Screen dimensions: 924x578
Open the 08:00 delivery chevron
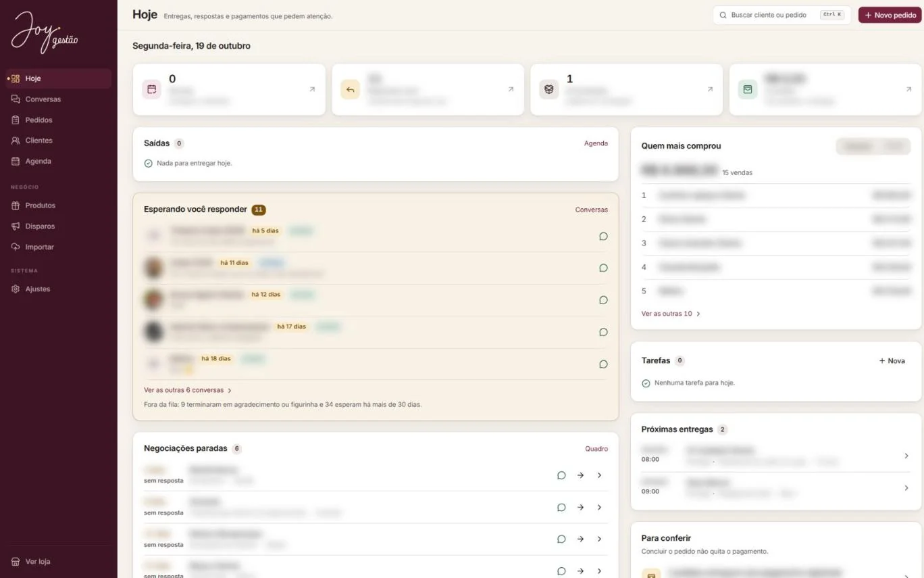click(x=906, y=456)
